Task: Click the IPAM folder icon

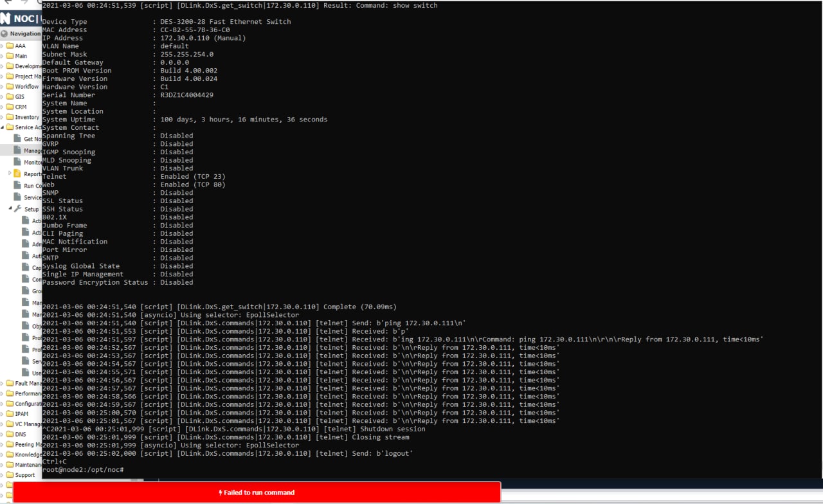Action: [x=10, y=414]
